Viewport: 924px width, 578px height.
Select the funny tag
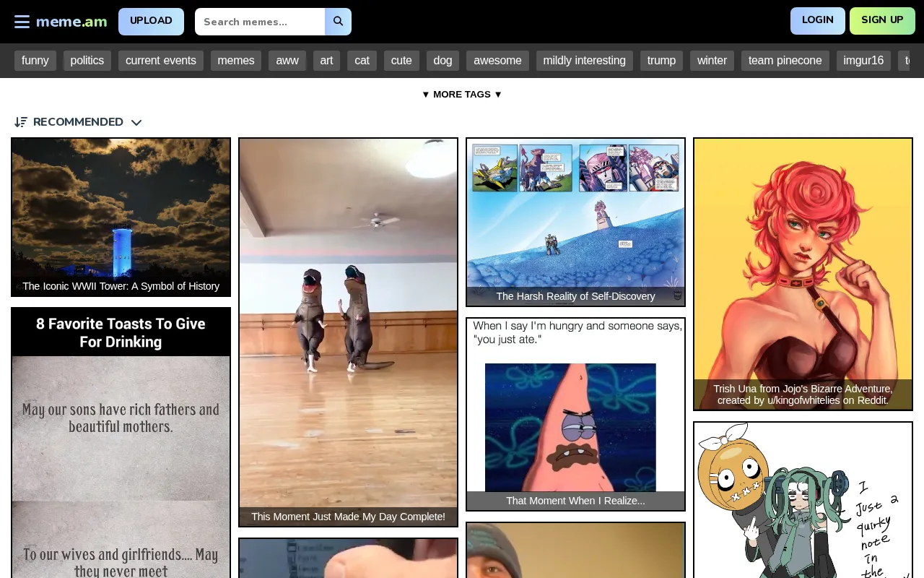pyautogui.click(x=35, y=61)
